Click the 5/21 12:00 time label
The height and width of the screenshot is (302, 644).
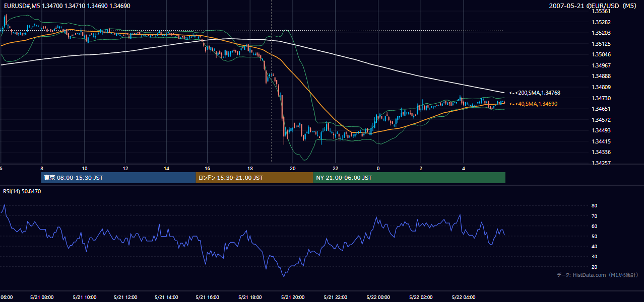[x=126, y=297]
